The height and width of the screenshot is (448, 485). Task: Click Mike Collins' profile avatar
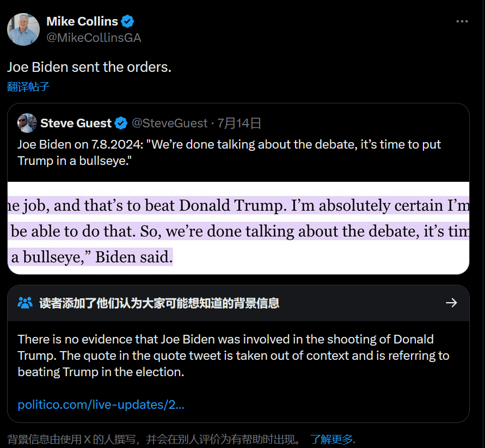23,29
